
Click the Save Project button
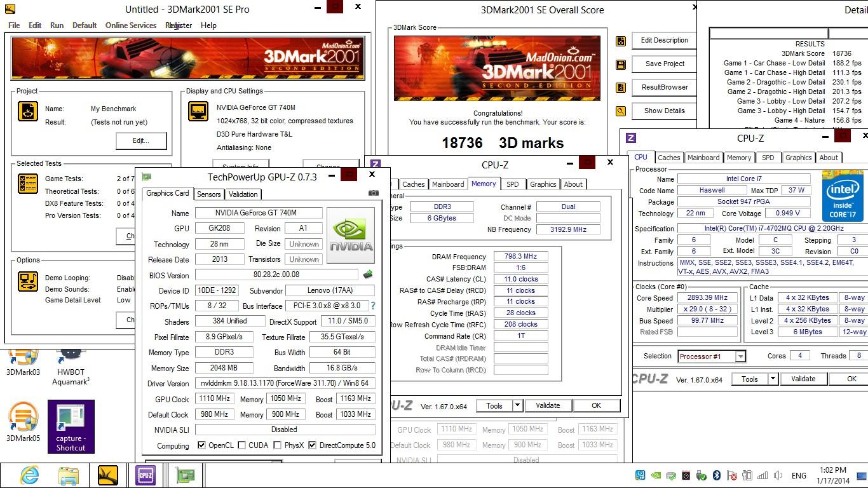pyautogui.click(x=664, y=64)
